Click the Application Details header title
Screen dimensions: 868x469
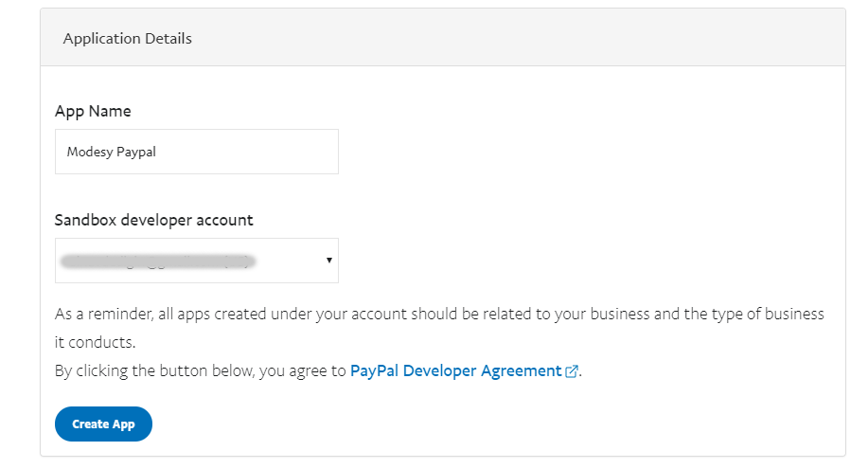pos(127,39)
